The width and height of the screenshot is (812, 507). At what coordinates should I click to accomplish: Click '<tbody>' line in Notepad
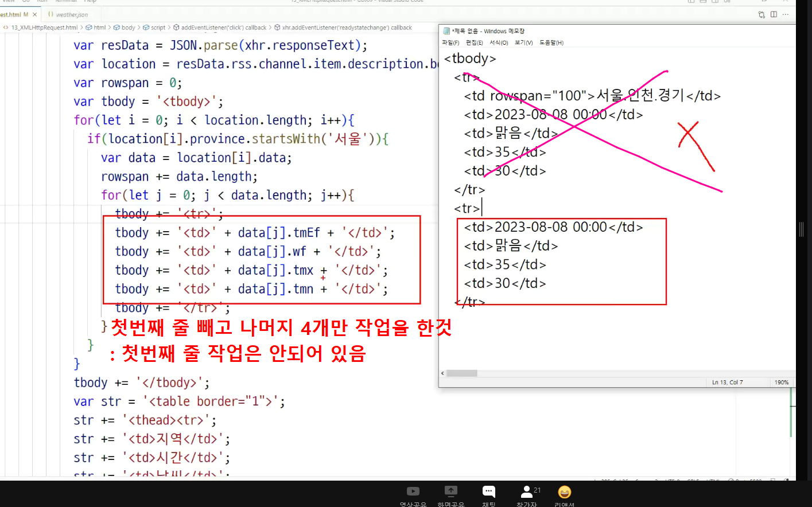tap(470, 58)
